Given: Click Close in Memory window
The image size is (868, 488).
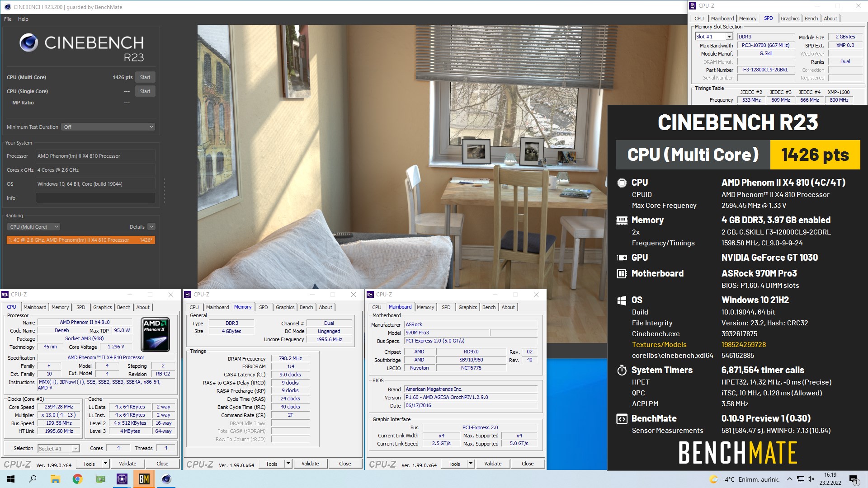Looking at the screenshot, I should (x=345, y=464).
